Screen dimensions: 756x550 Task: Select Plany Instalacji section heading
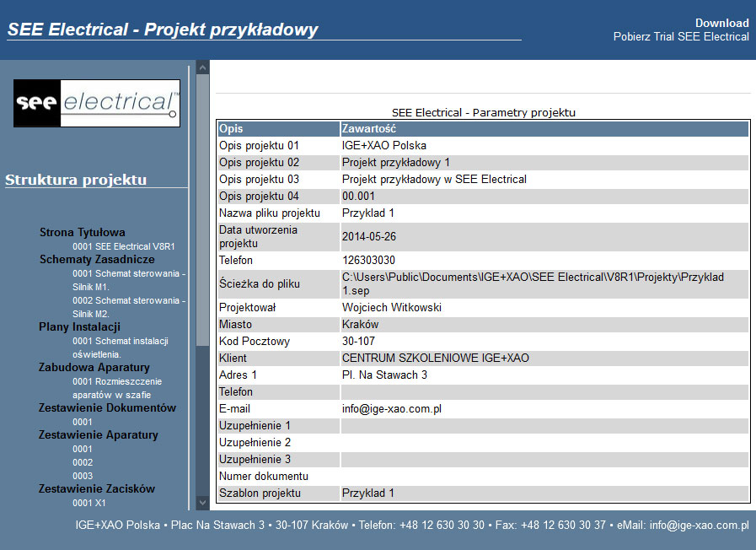click(79, 327)
